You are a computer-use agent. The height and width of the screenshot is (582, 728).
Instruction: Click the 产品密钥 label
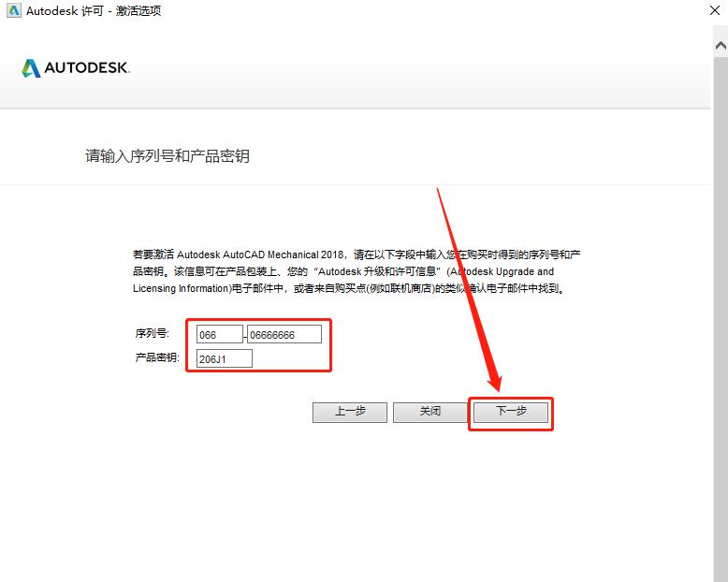tap(157, 357)
